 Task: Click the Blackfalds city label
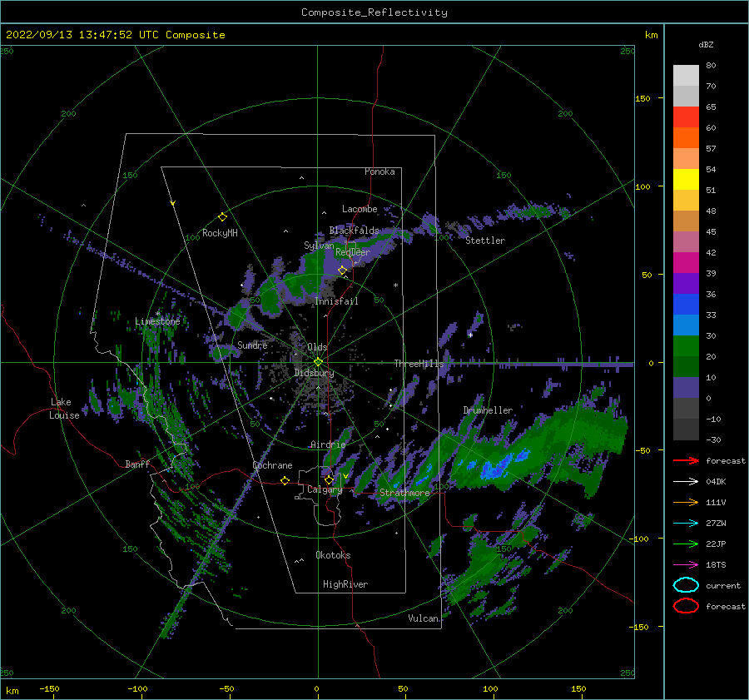tap(354, 231)
